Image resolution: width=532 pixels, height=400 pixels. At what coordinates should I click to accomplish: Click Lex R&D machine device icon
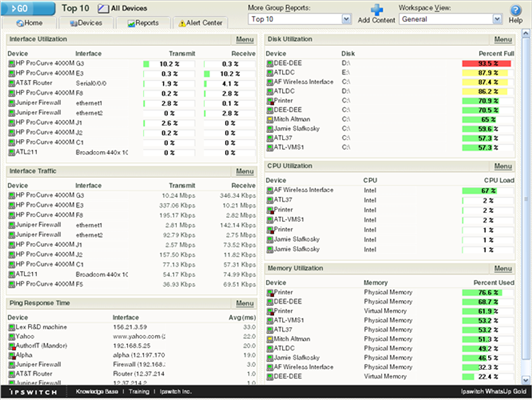(12, 327)
